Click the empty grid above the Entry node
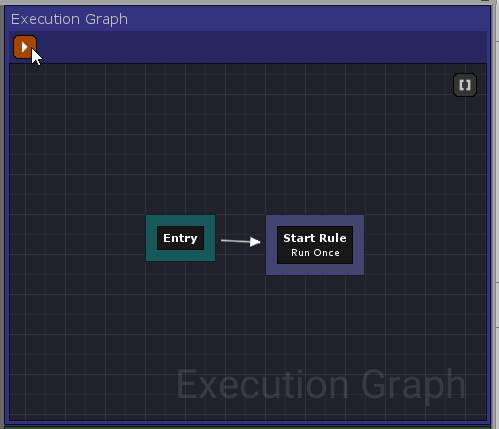This screenshot has height=429, width=499. (180, 150)
